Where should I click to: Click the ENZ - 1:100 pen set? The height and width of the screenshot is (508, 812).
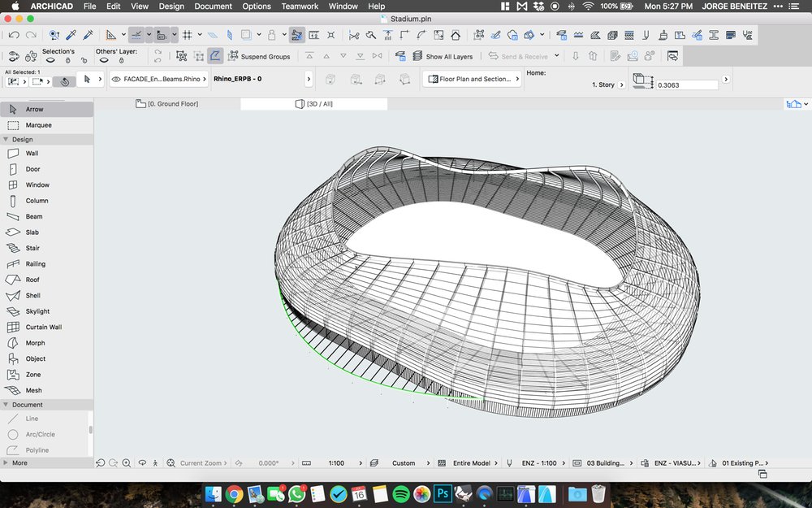pos(537,463)
